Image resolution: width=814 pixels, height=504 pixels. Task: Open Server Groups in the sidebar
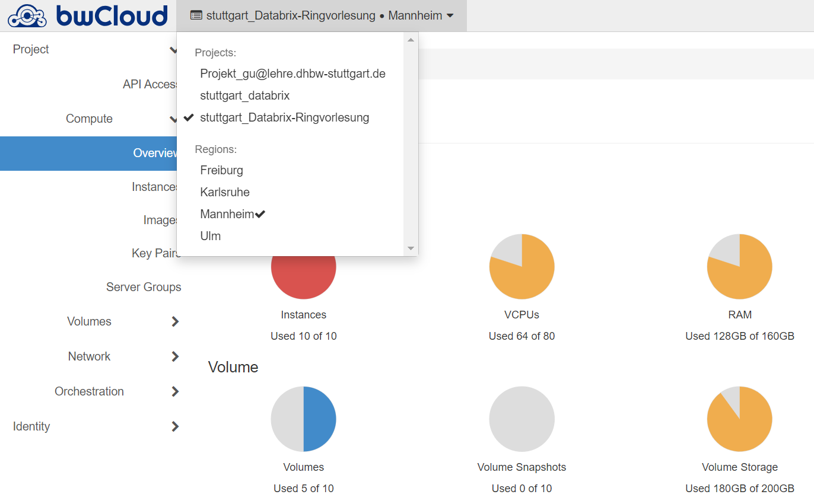[144, 287]
